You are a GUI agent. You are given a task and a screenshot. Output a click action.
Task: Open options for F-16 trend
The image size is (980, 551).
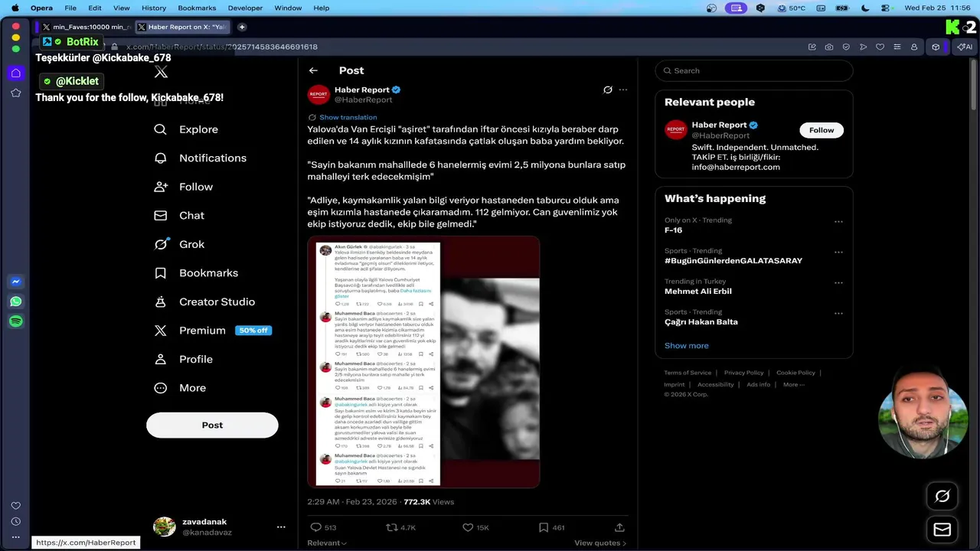838,222
